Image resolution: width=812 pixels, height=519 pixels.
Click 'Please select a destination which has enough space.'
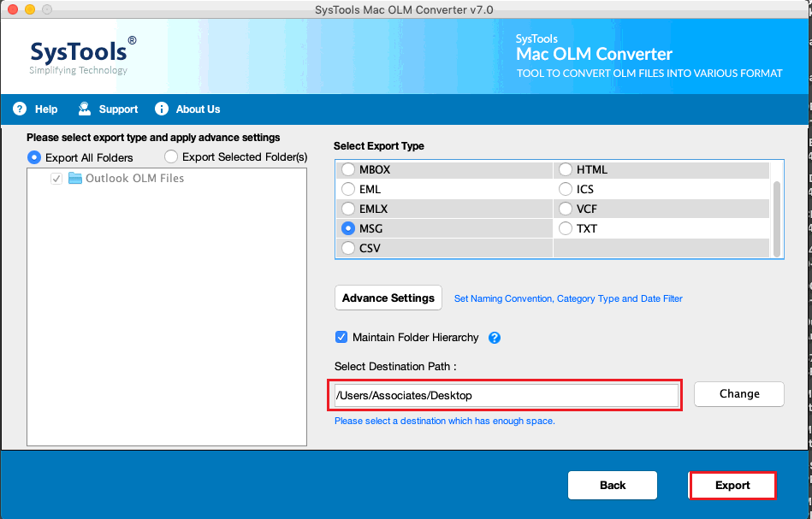pyautogui.click(x=445, y=421)
